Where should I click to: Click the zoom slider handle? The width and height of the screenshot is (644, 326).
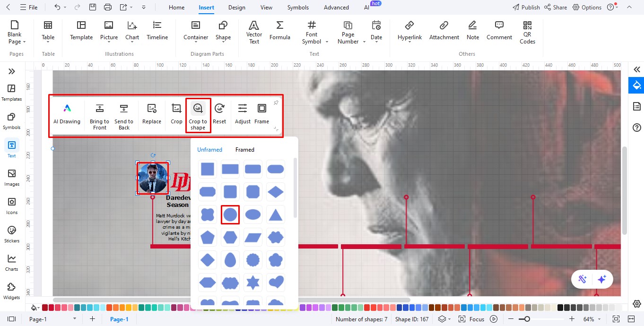527,319
